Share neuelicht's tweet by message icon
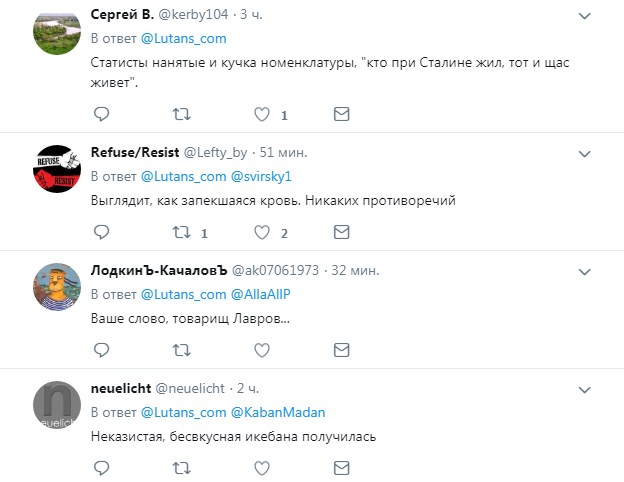This screenshot has height=482, width=624. coord(341,467)
